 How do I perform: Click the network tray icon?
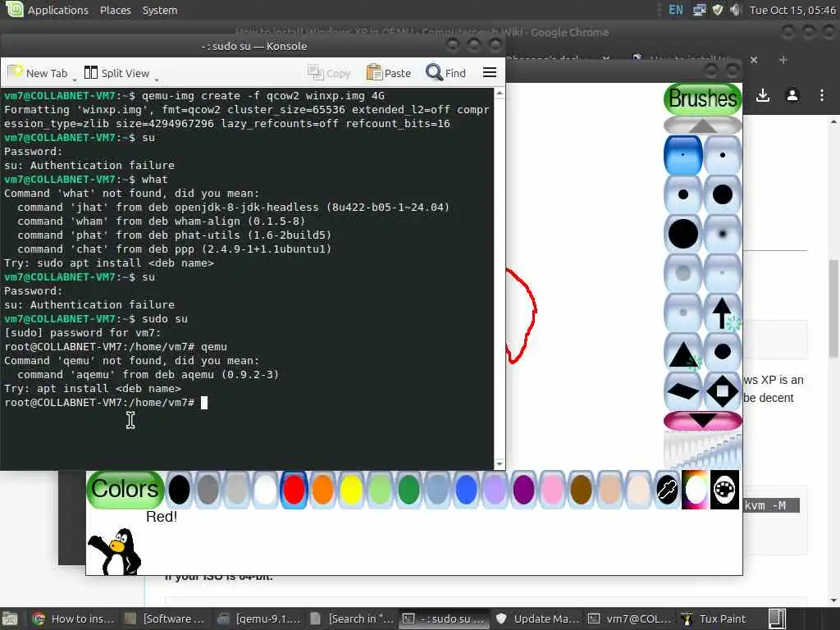[x=699, y=10]
